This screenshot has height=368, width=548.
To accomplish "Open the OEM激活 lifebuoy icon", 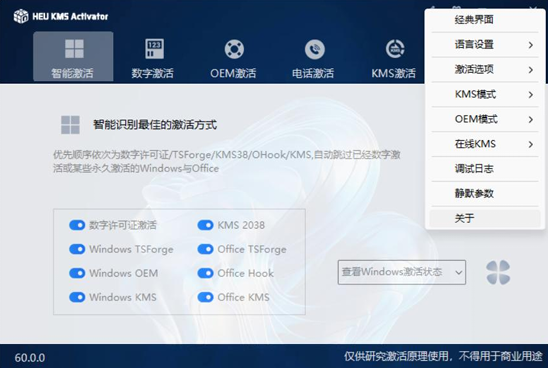I will [x=234, y=49].
